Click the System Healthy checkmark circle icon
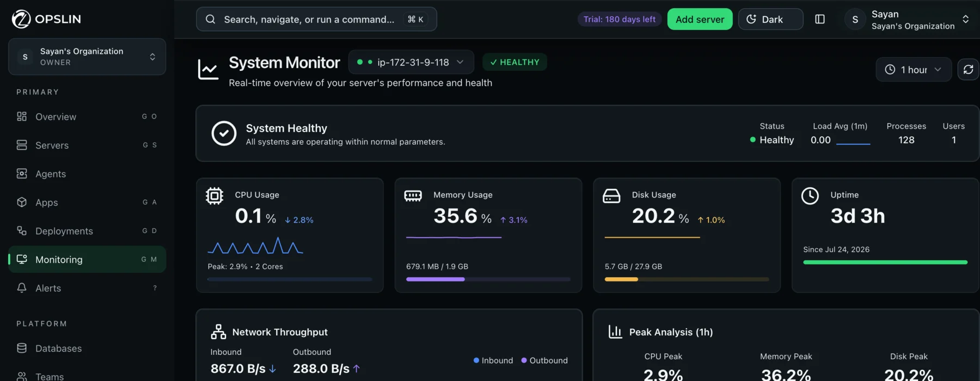The height and width of the screenshot is (381, 980). (x=224, y=133)
